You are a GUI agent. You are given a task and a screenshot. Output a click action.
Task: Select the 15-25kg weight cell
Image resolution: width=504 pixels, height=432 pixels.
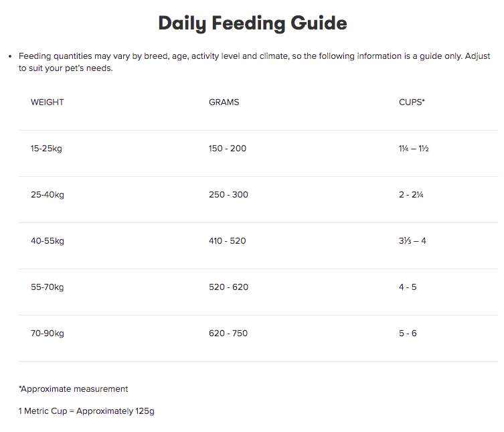point(46,149)
